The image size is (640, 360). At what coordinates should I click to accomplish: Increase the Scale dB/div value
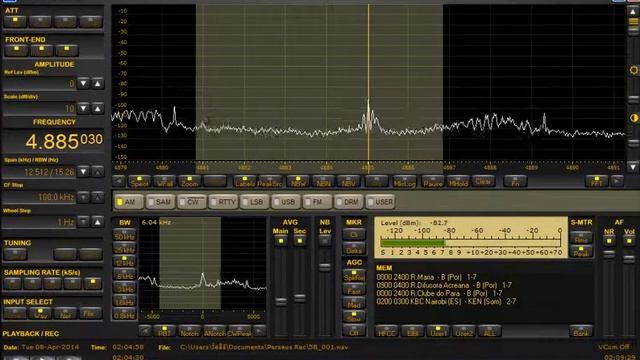click(x=98, y=109)
